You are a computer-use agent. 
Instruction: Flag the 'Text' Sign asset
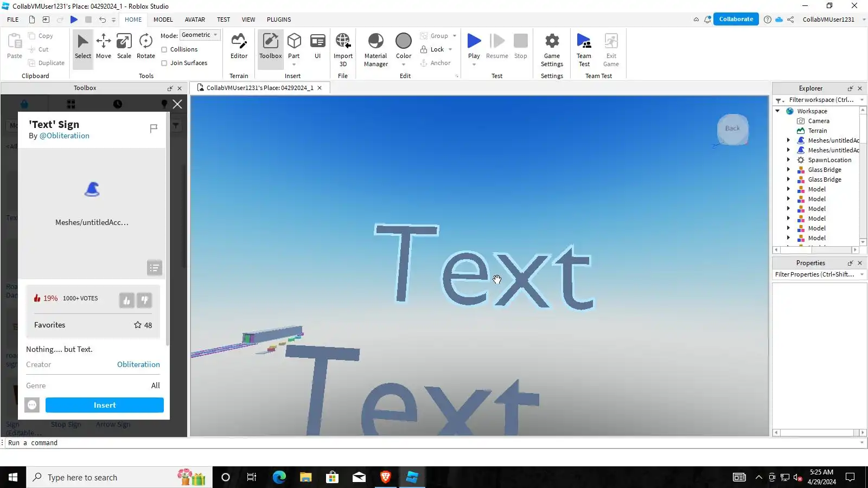click(x=154, y=128)
